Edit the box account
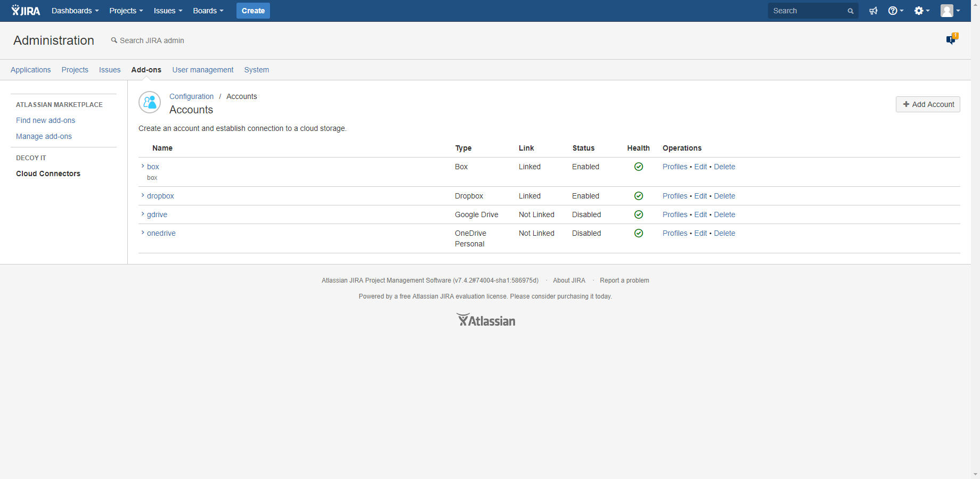The width and height of the screenshot is (980, 479). [700, 167]
